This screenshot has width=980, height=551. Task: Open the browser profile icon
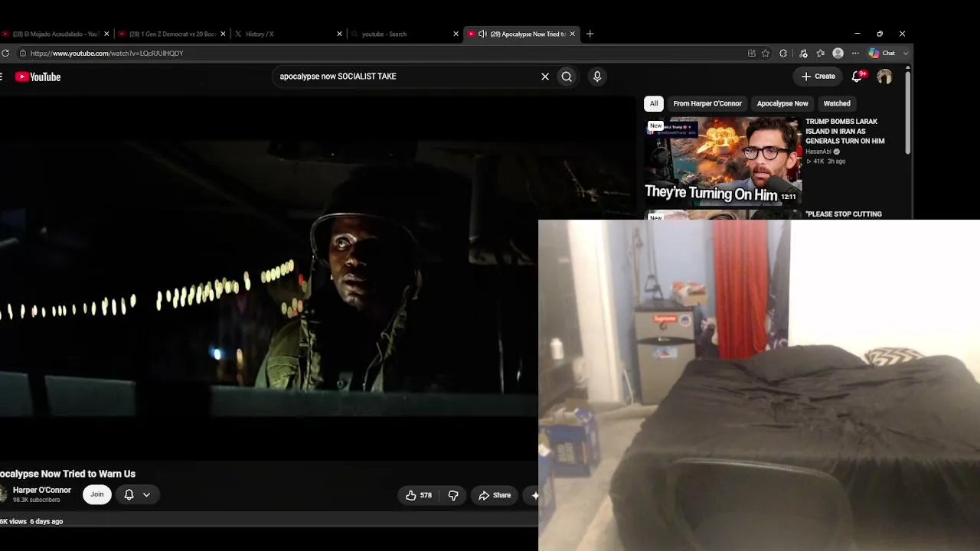838,54
